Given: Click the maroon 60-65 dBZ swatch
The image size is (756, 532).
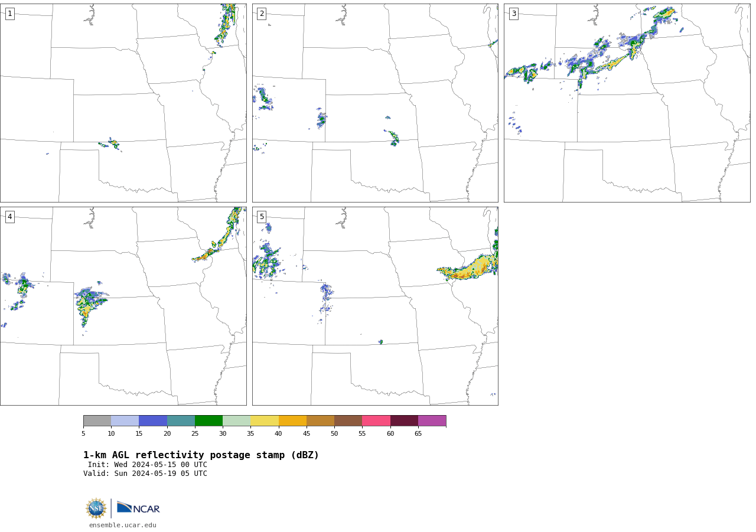Looking at the screenshot, I should [404, 420].
